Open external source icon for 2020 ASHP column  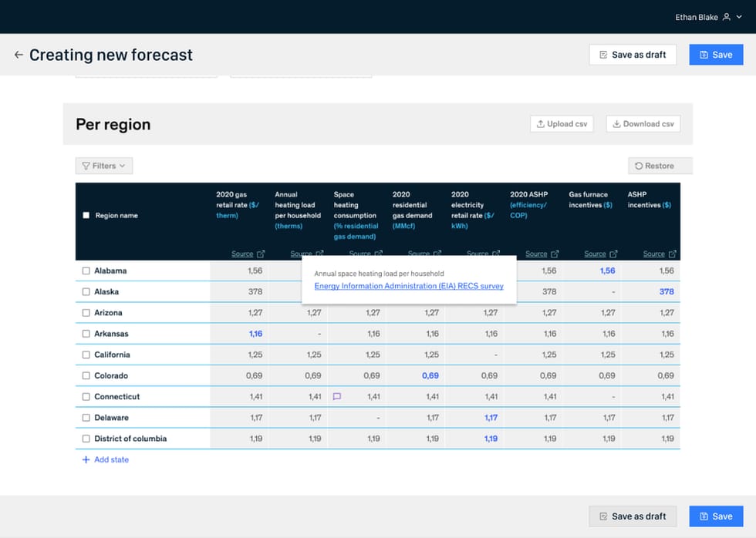coord(555,254)
